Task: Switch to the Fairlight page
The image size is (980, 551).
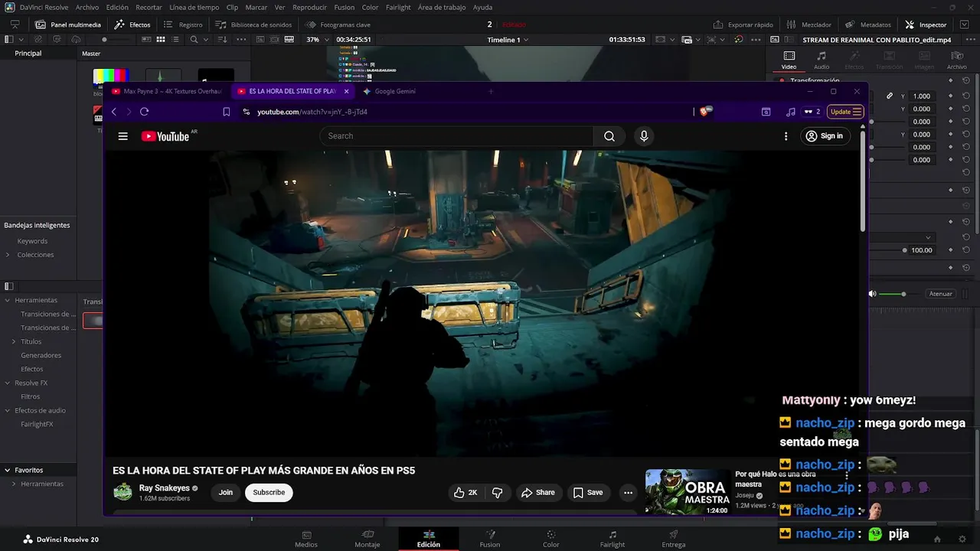Action: coord(612,539)
